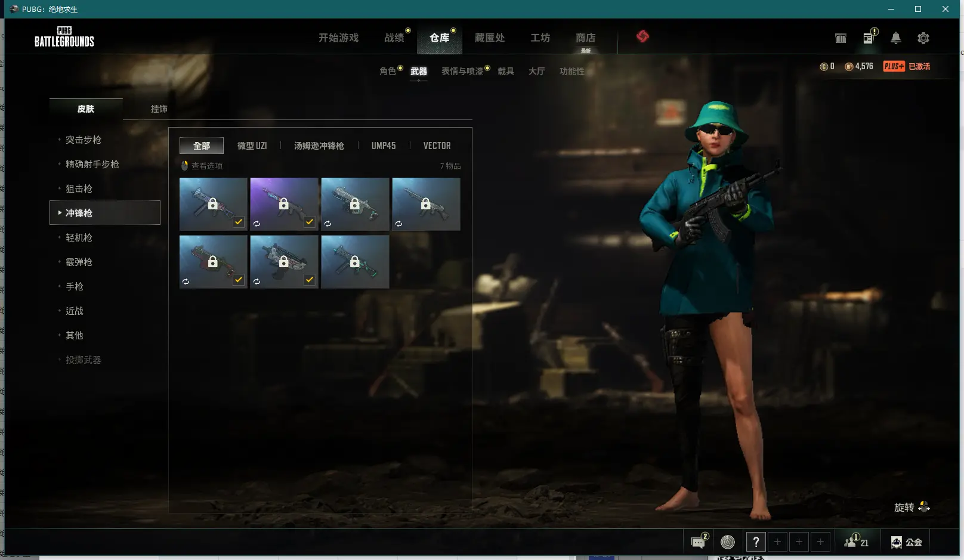Viewport: 964px width, 560px height.
Task: Open the 公会 clan button
Action: point(907,542)
